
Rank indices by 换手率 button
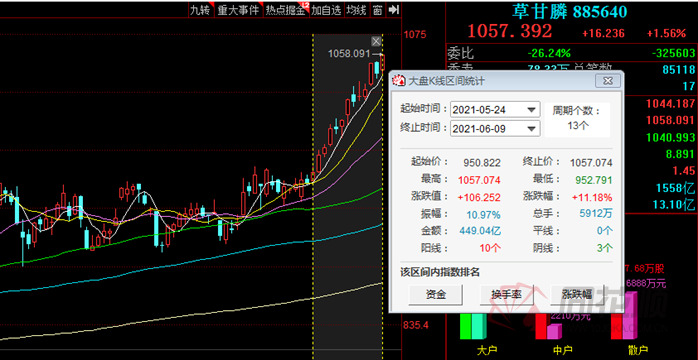[507, 294]
